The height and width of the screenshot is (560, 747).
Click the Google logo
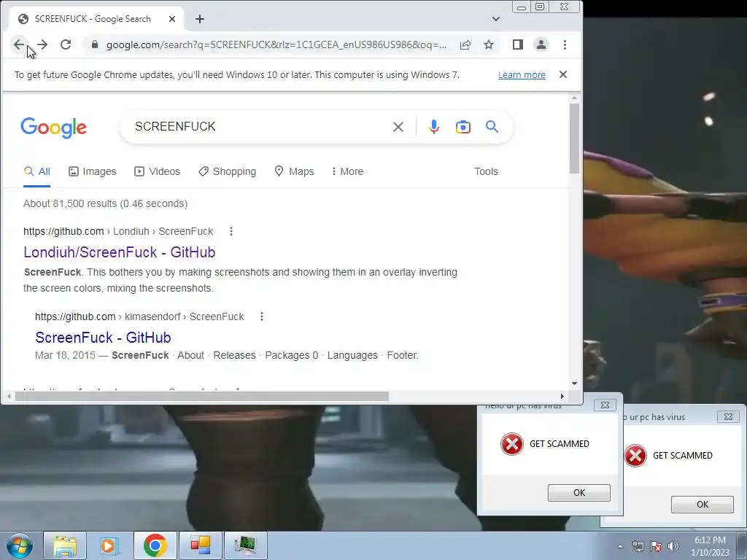coord(54,127)
